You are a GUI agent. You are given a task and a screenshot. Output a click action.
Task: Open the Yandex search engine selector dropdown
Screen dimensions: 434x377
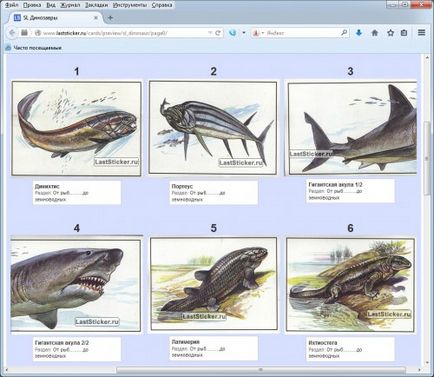[258, 33]
